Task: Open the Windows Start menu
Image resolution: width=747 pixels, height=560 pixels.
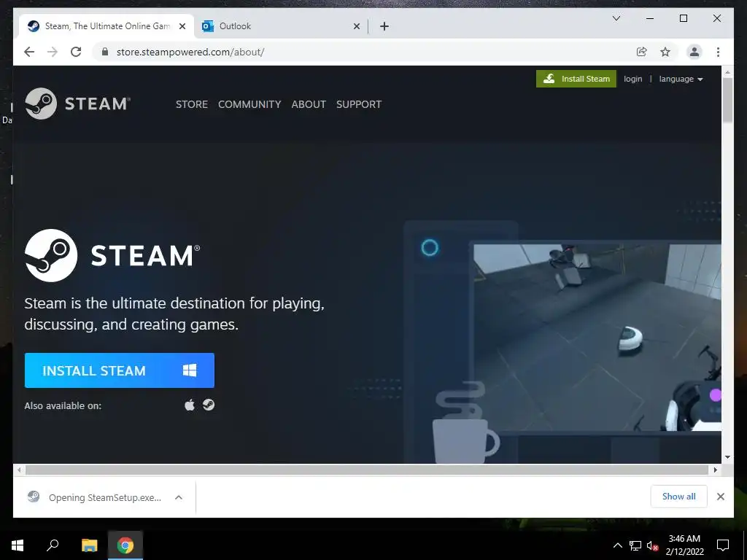Action: coord(18,545)
